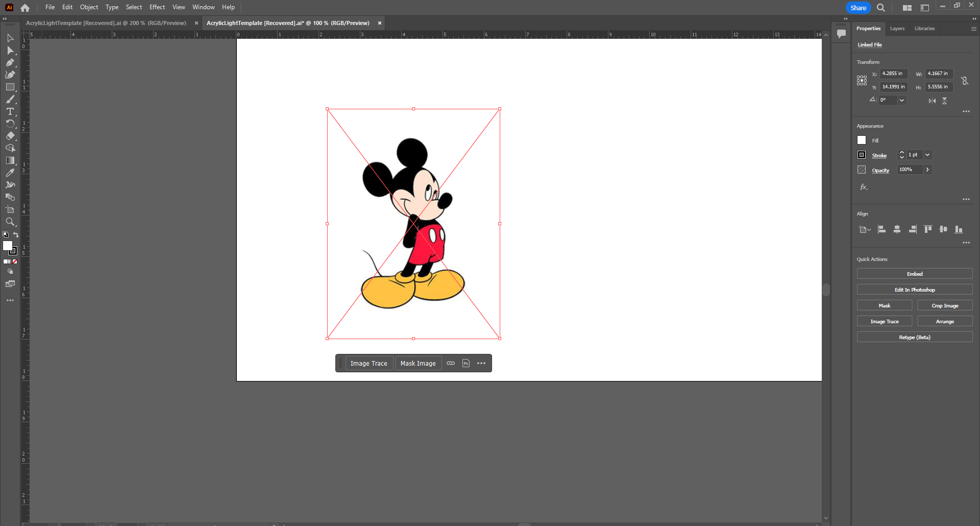Select the Direct Selection tool

pos(10,50)
